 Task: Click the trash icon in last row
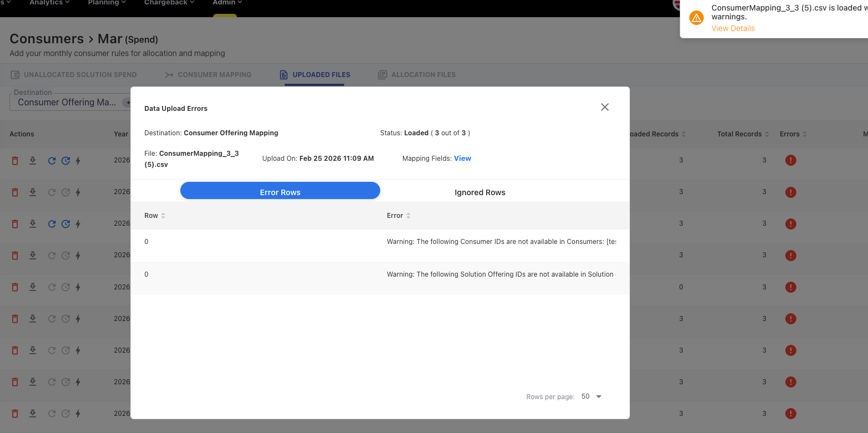(15, 414)
